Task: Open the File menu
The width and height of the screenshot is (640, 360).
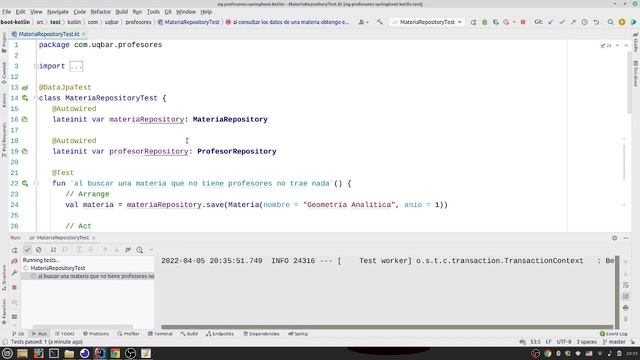Action: (x=7, y=12)
